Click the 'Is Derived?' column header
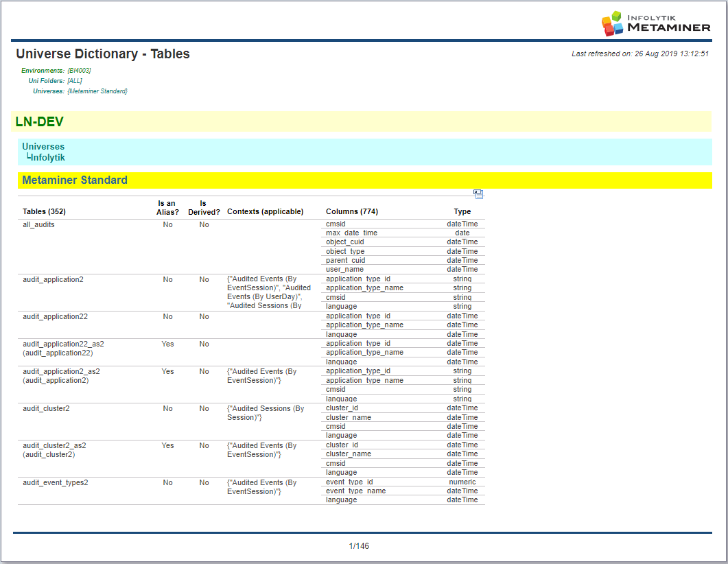This screenshot has width=728, height=564. 204,207
